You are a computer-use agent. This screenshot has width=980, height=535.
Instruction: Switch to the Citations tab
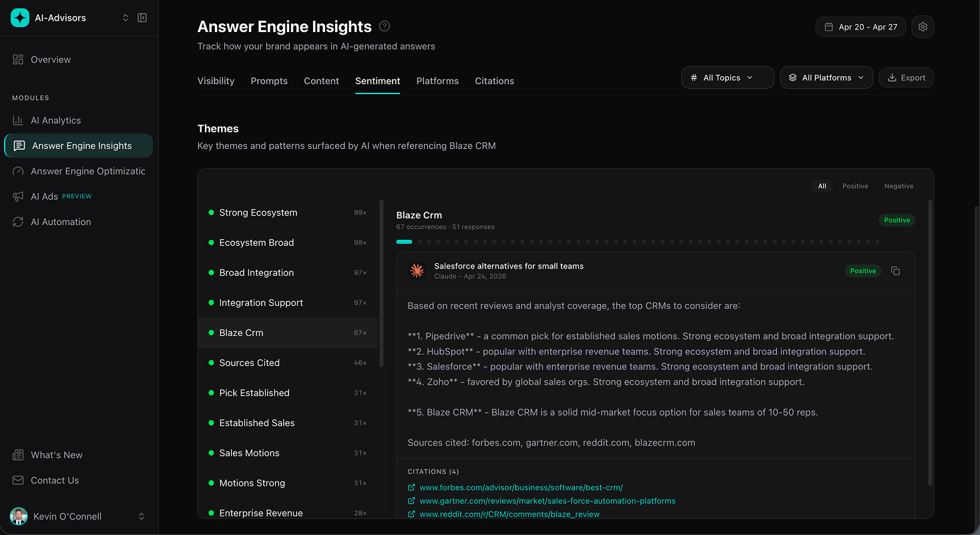[x=495, y=81]
